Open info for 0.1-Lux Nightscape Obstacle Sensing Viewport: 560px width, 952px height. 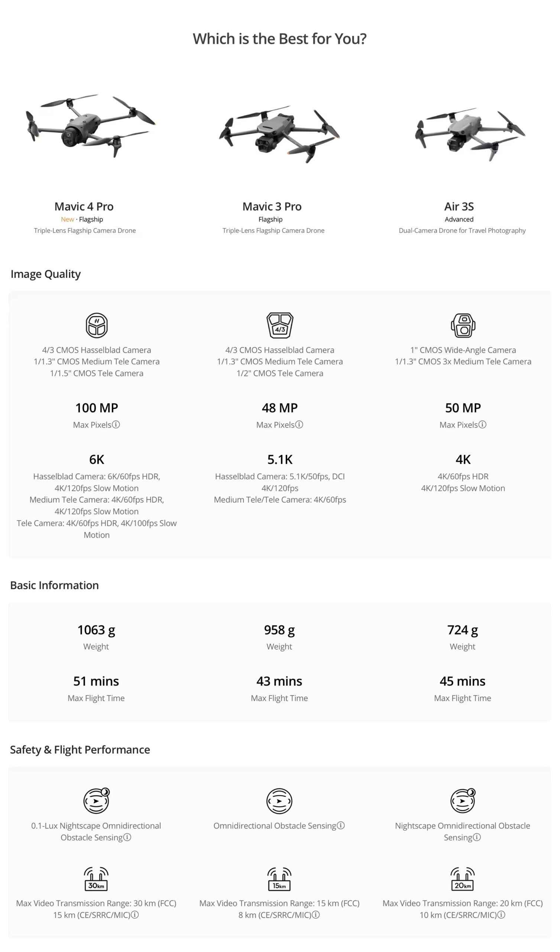tap(127, 837)
